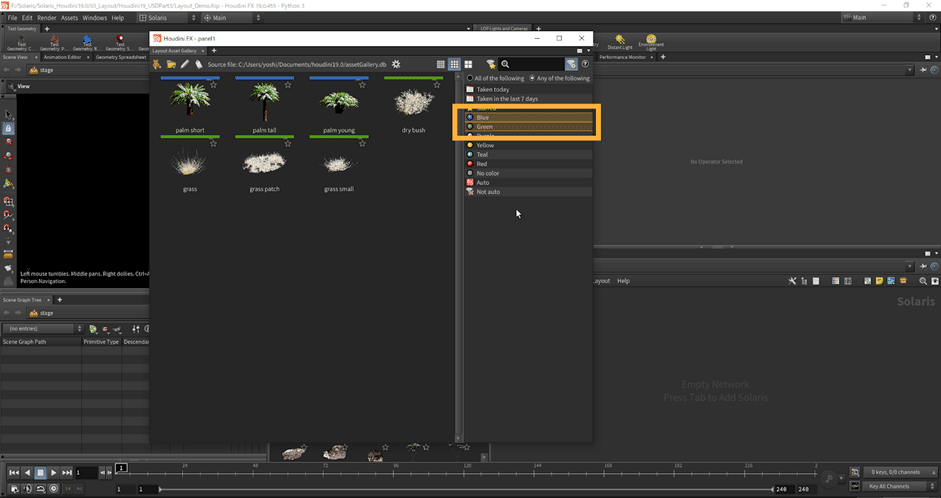The image size is (941, 498).
Task: Switch gallery to small thumbnail grid view
Action: tap(441, 64)
